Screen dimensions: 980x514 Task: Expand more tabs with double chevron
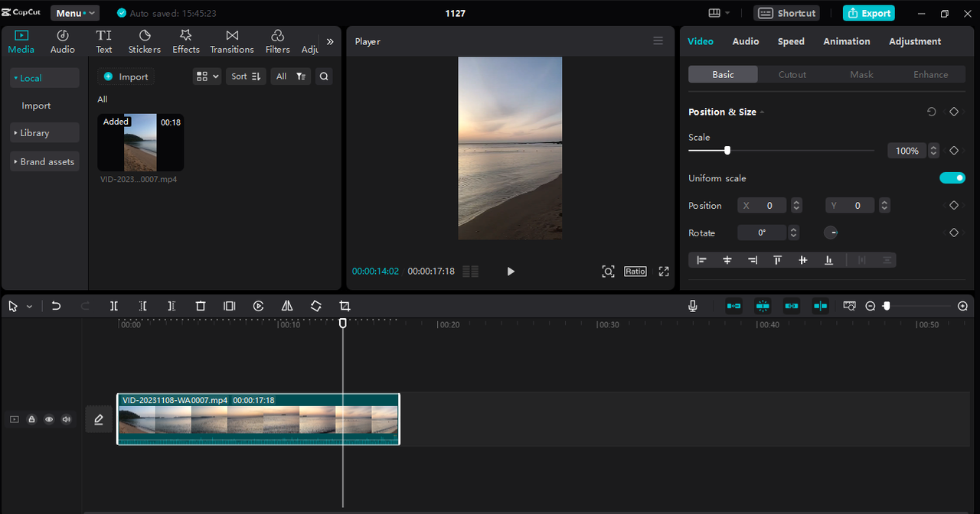click(330, 41)
